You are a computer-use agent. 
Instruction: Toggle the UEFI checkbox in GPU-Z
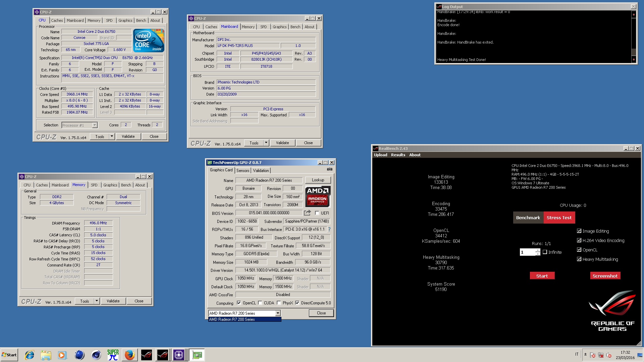(x=317, y=213)
